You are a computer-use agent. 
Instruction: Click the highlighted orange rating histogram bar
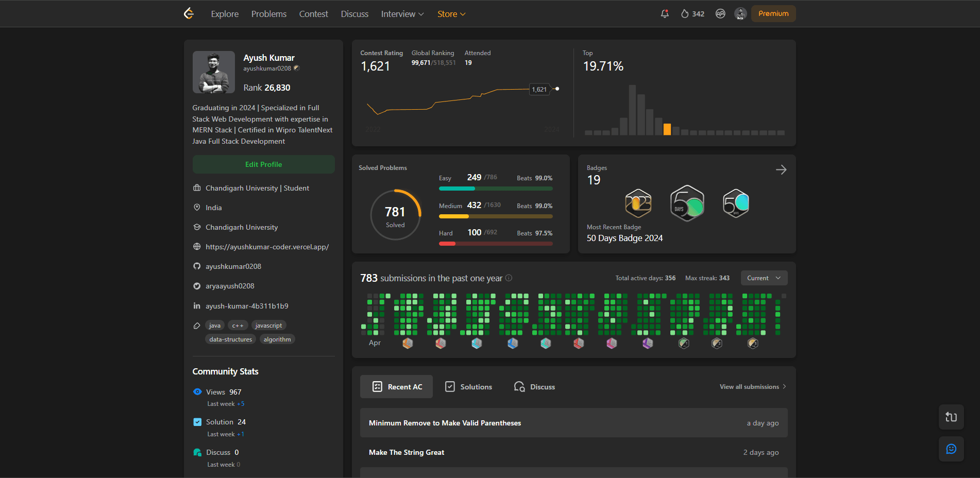click(667, 129)
